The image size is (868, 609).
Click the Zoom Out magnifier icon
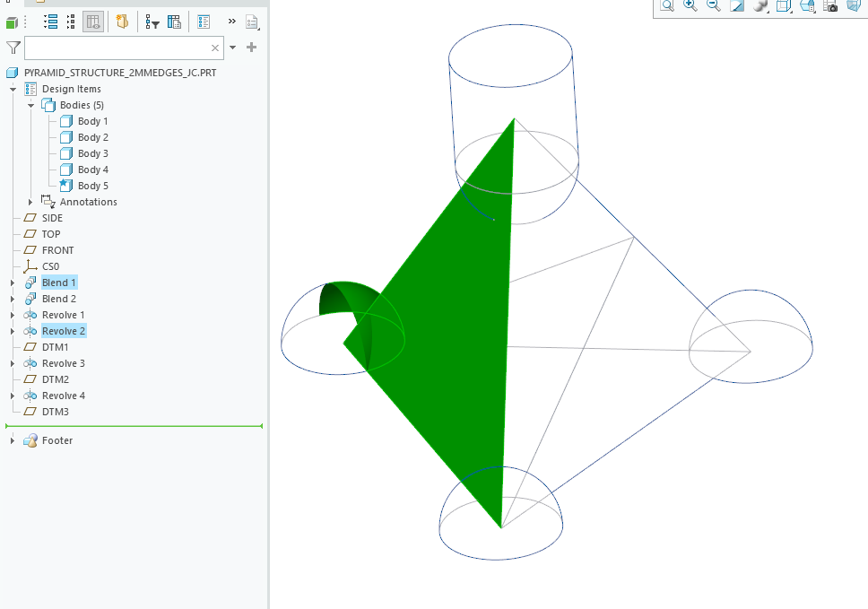point(714,5)
